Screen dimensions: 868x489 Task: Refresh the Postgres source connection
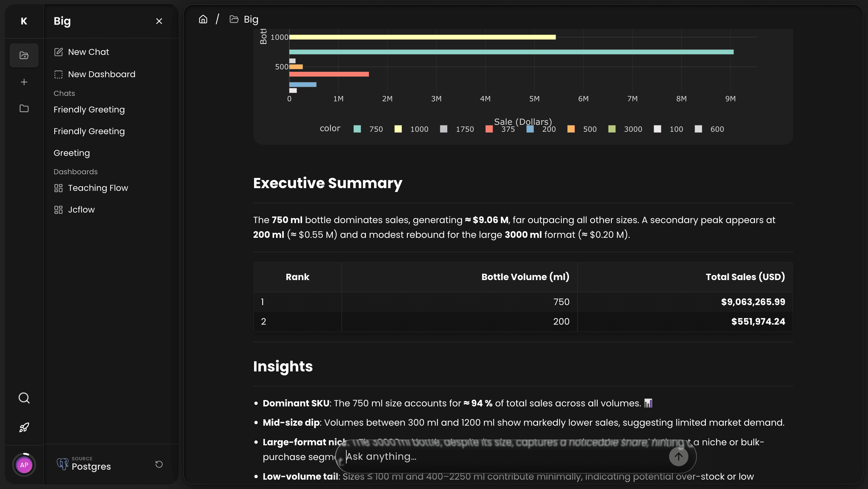click(159, 464)
